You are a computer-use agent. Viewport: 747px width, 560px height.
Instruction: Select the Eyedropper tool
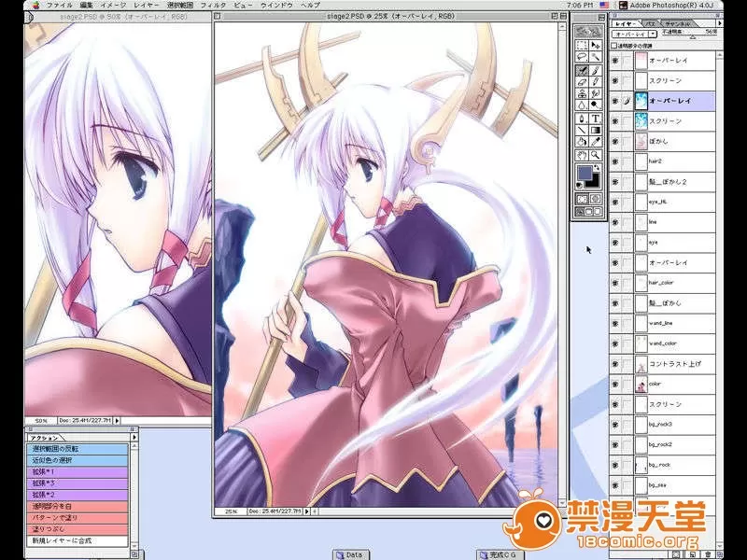click(x=595, y=143)
